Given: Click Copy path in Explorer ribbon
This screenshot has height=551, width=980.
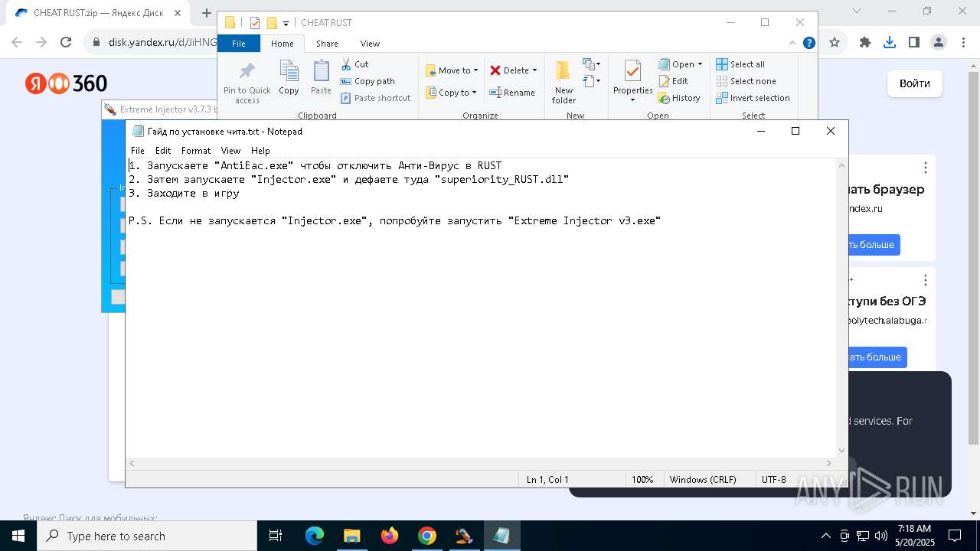Looking at the screenshot, I should [367, 81].
